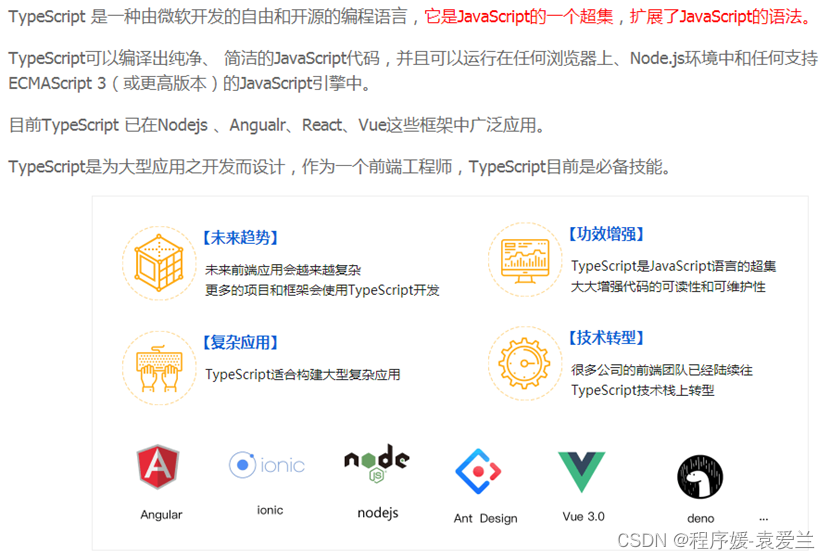Click the 【未来趋势】 heading
The image size is (830, 559).
pyautogui.click(x=240, y=237)
